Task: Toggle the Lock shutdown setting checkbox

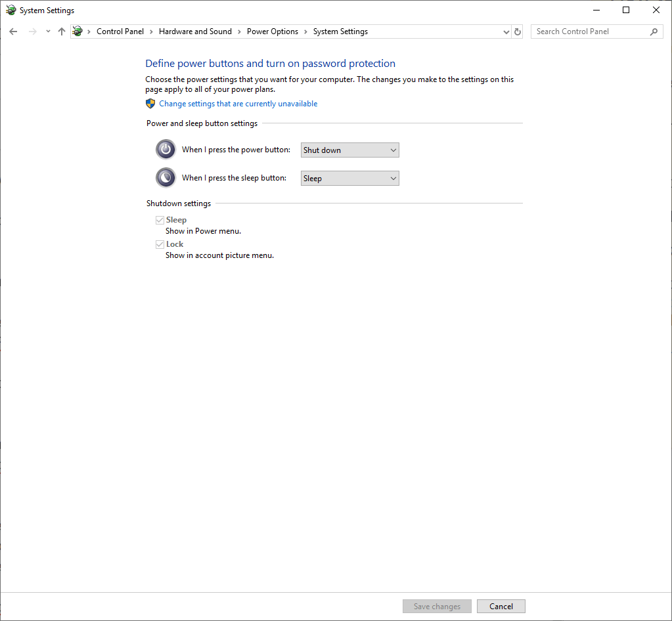Action: (x=160, y=244)
